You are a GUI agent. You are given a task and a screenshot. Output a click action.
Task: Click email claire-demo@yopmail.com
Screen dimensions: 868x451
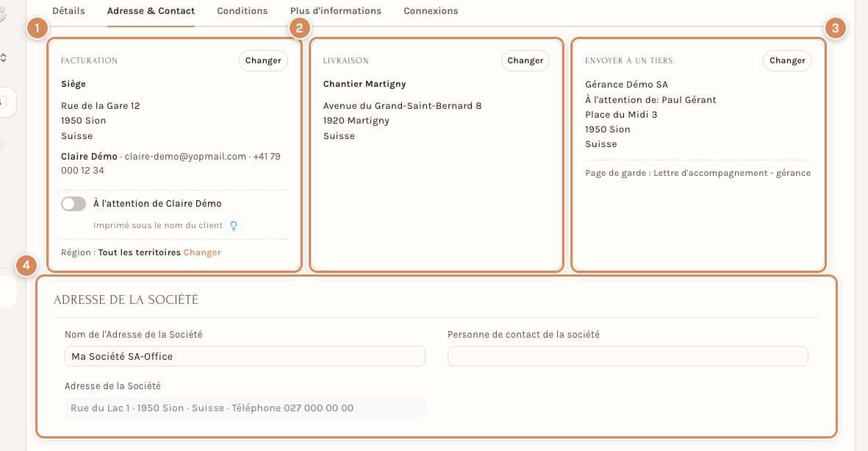(185, 156)
